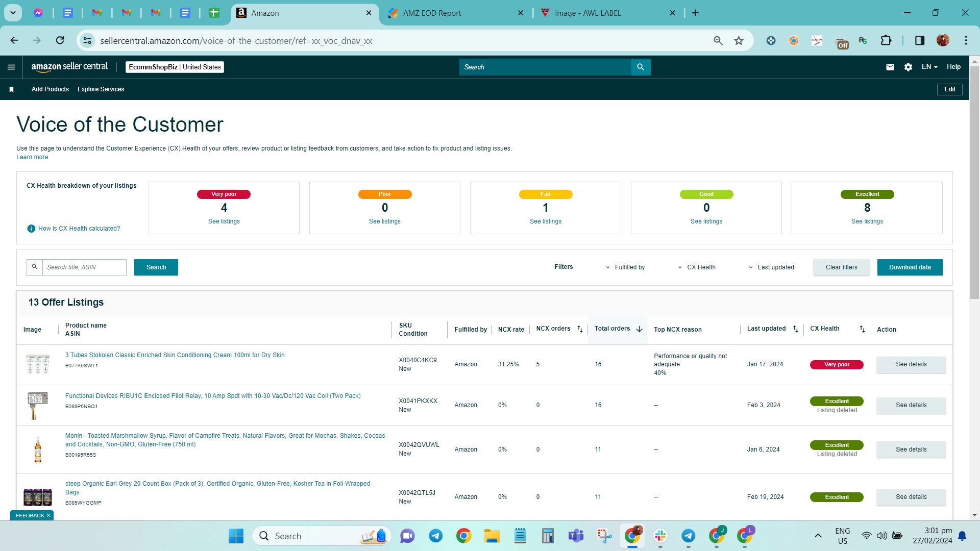The height and width of the screenshot is (551, 980).
Task: See listings under Very poor
Action: [x=224, y=221]
